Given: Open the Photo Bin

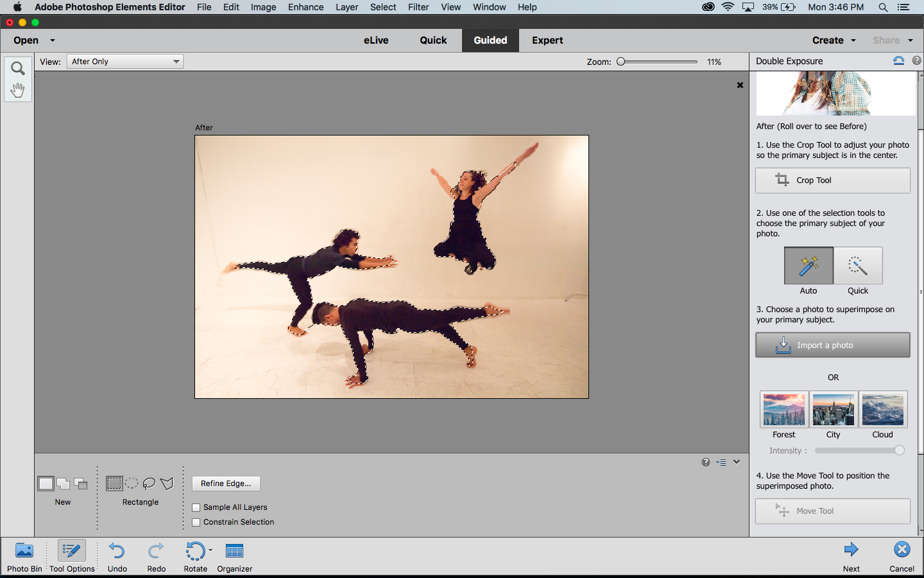Looking at the screenshot, I should pyautogui.click(x=24, y=551).
